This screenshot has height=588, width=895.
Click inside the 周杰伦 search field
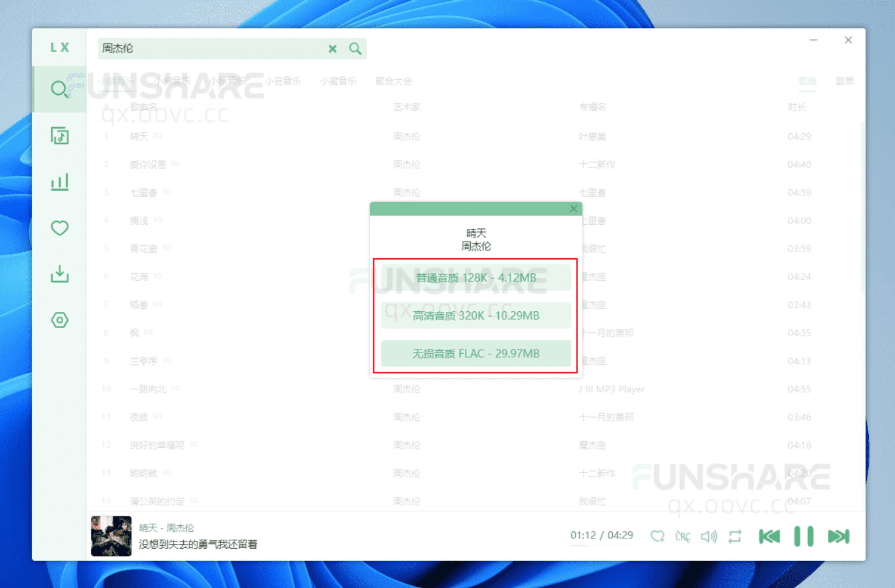click(x=209, y=49)
